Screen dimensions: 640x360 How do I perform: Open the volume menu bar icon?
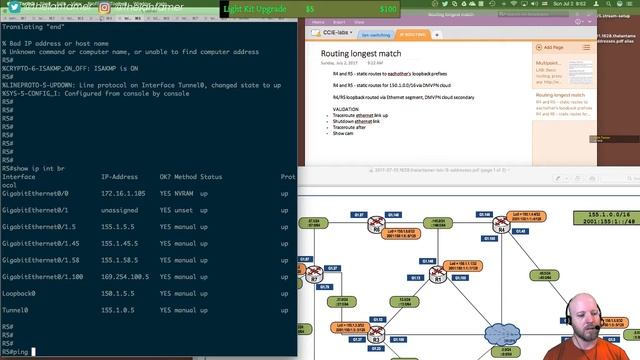coord(535,4)
